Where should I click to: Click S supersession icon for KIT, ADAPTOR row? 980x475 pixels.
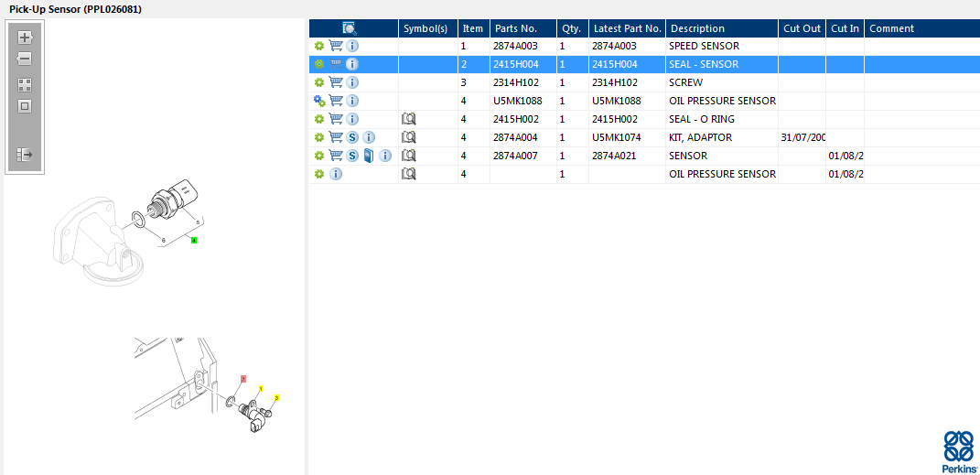tap(352, 137)
